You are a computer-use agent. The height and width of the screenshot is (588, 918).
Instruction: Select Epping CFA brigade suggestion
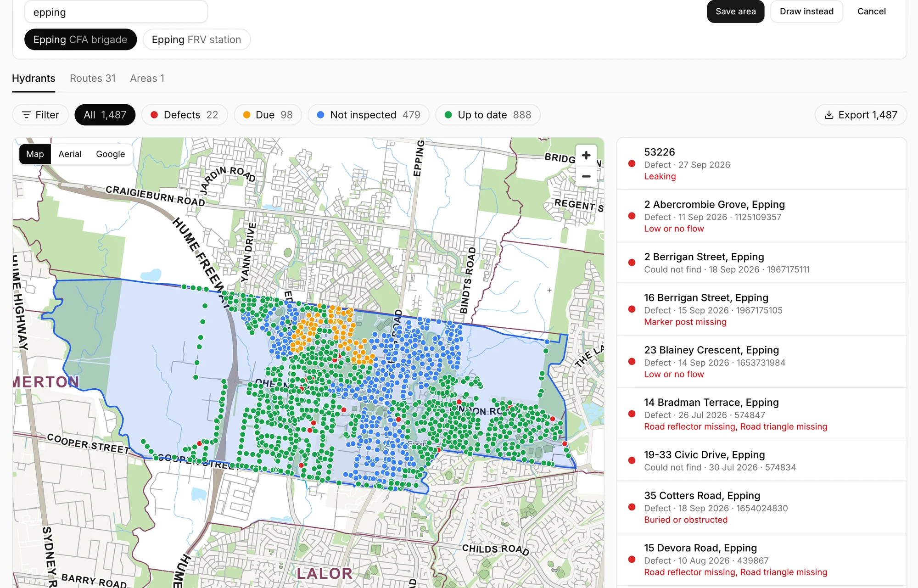[x=80, y=39]
